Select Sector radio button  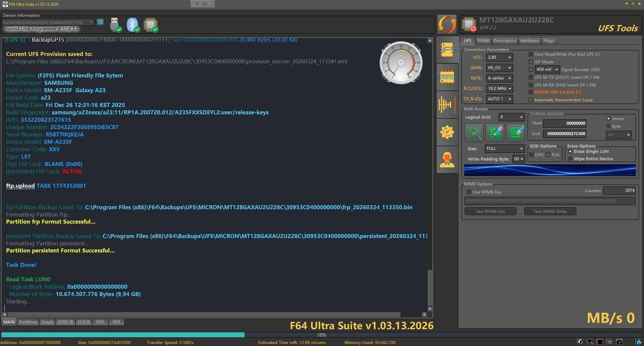coord(608,118)
